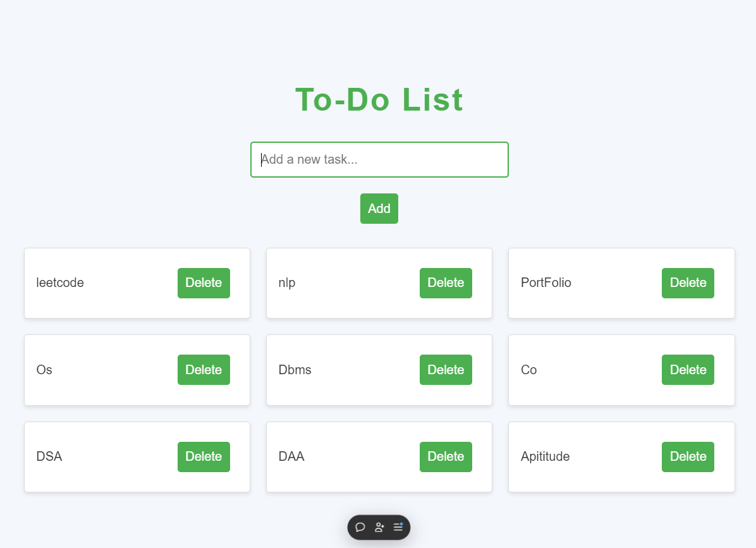This screenshot has width=756, height=548.
Task: Open the menu icon with blue dot
Action: tap(398, 527)
